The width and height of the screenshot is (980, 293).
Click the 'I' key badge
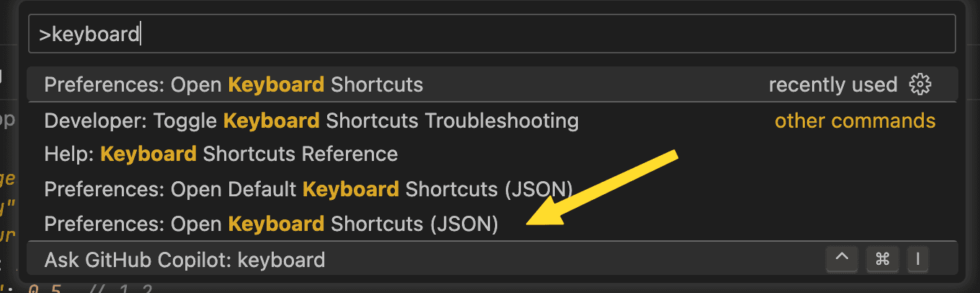(x=918, y=259)
